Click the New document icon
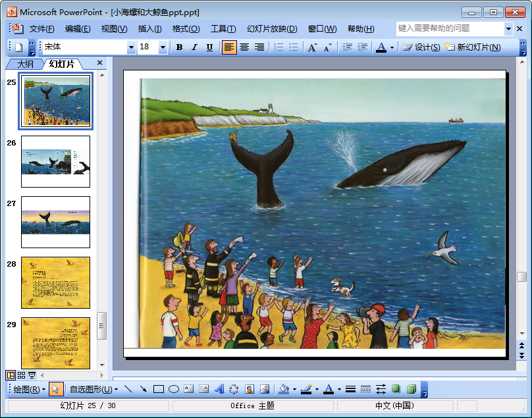The height and width of the screenshot is (418, 532). (x=19, y=47)
